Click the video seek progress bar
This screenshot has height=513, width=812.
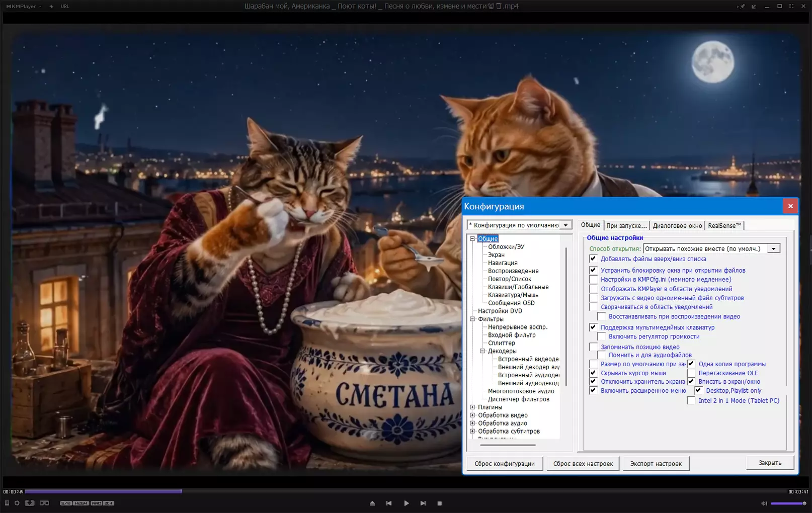[x=406, y=491]
